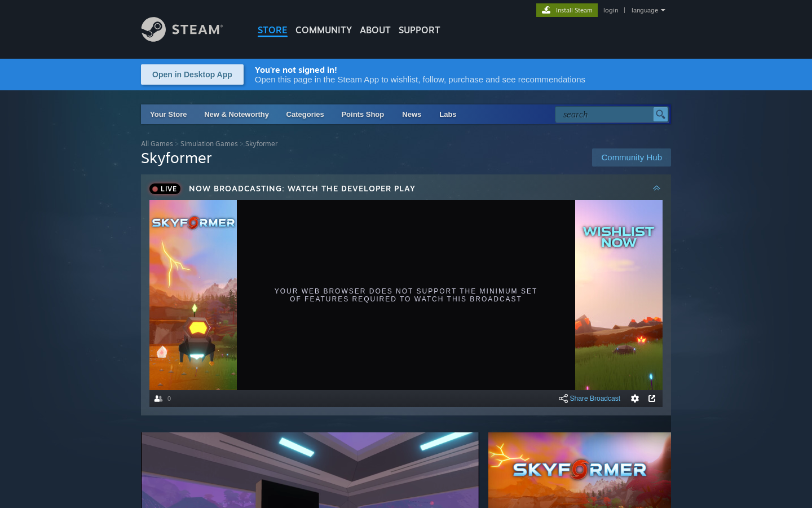
Task: Click Install Steam button
Action: pyautogui.click(x=567, y=10)
